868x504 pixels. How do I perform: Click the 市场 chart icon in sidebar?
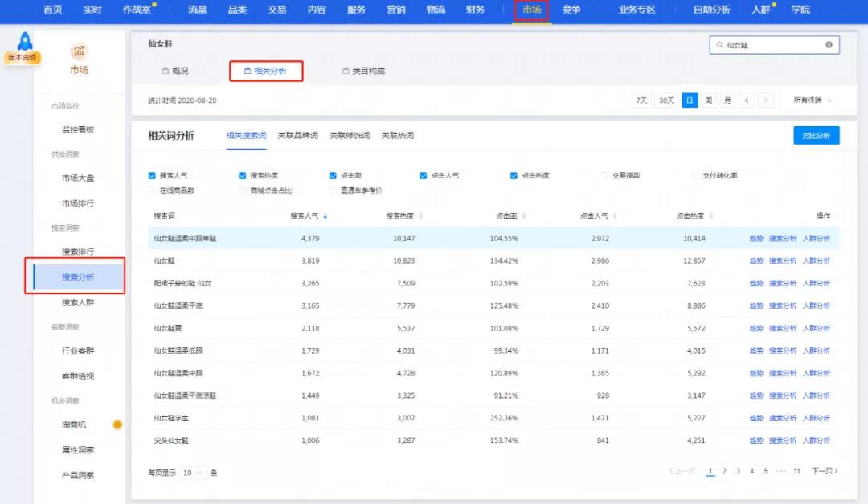pos(79,52)
